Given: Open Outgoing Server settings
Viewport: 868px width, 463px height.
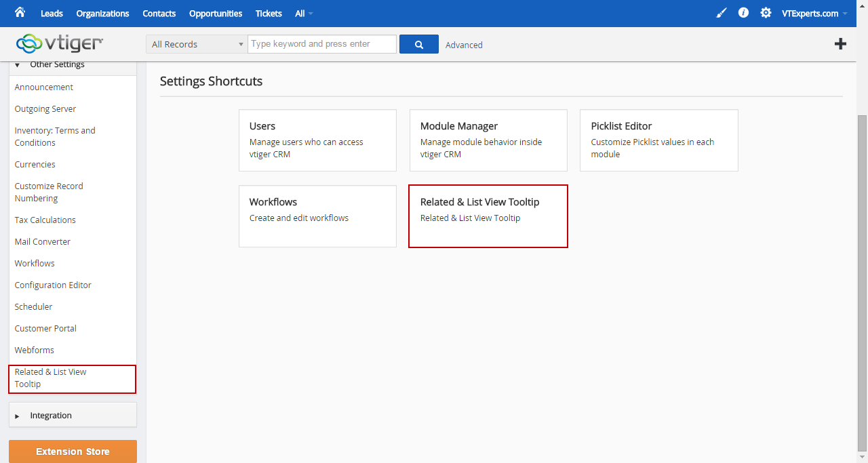Looking at the screenshot, I should (x=45, y=109).
